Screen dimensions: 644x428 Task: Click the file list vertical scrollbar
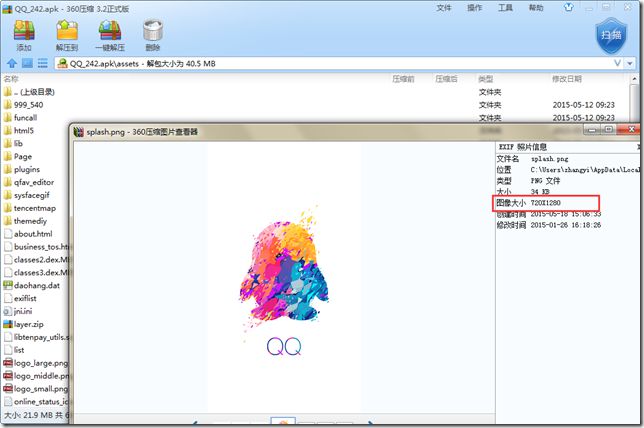click(635, 99)
